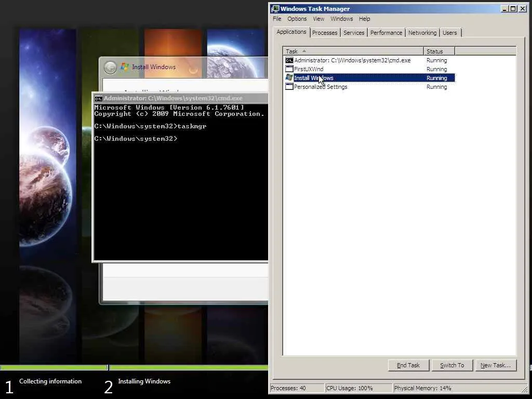
Task: Select the Install Windows task
Action: tap(370, 78)
